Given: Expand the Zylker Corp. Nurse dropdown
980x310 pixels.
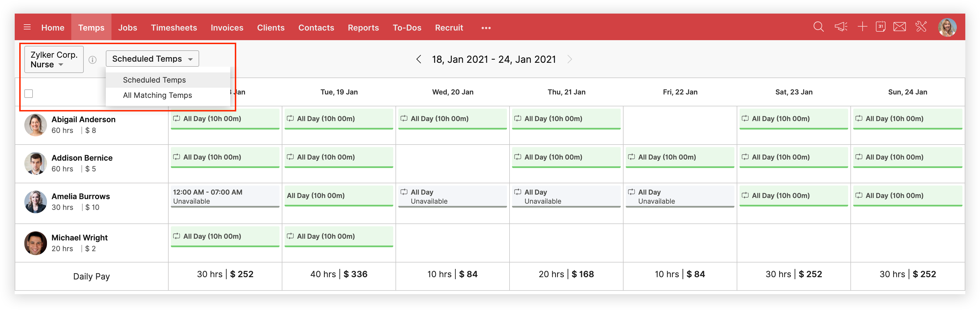Looking at the screenshot, I should coord(54,60).
